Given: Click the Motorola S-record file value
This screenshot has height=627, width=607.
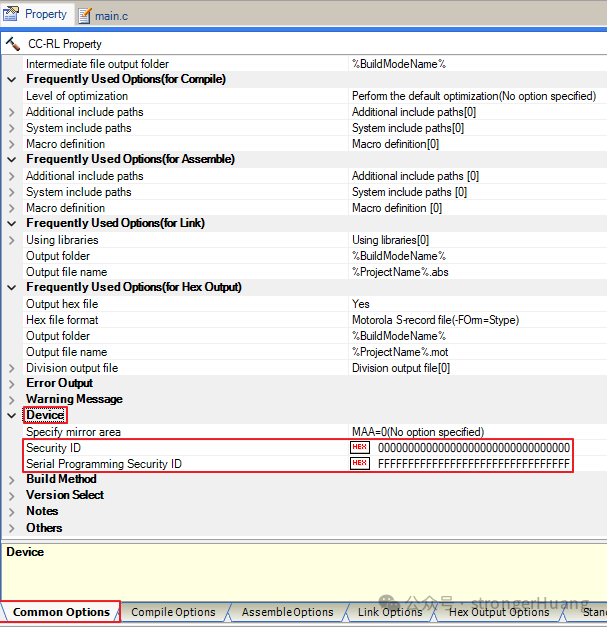Looking at the screenshot, I should pyautogui.click(x=435, y=320).
